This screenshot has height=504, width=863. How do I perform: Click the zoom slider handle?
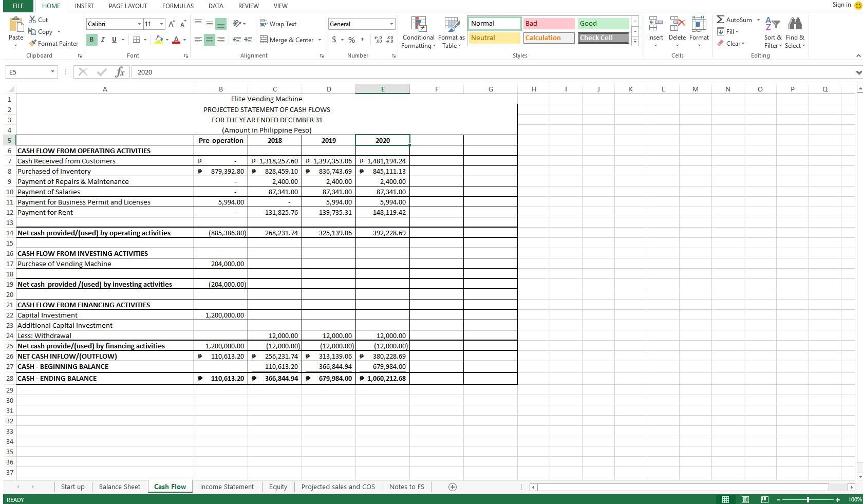[x=808, y=499]
